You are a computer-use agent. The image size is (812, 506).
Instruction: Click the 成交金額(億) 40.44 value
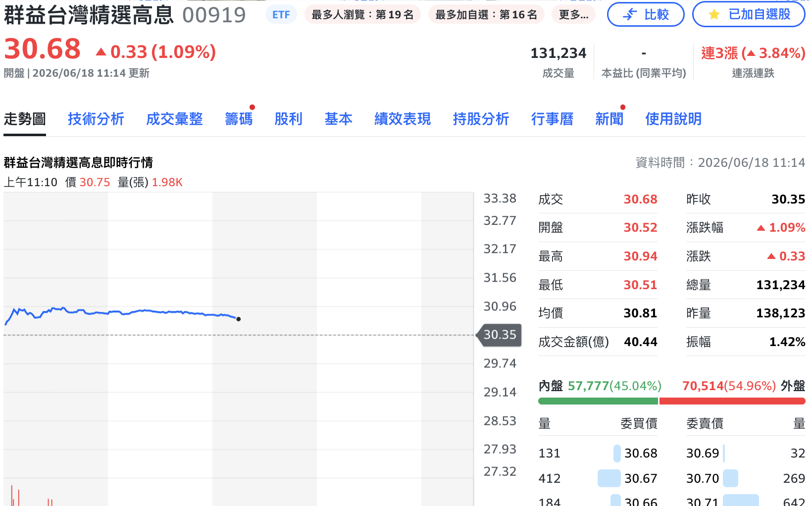[641, 342]
